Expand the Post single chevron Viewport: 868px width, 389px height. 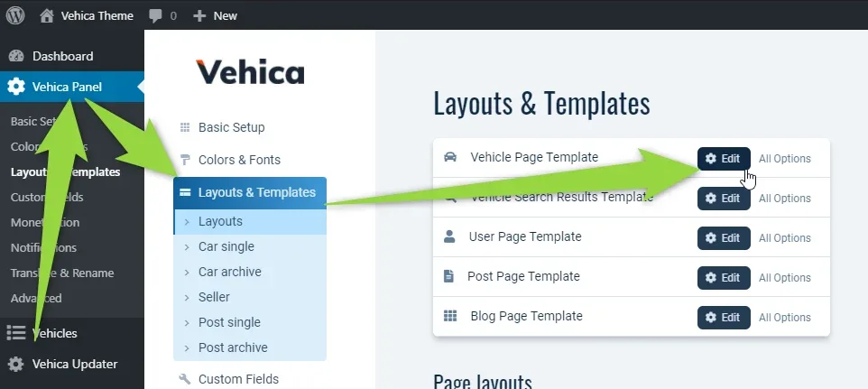tap(187, 323)
